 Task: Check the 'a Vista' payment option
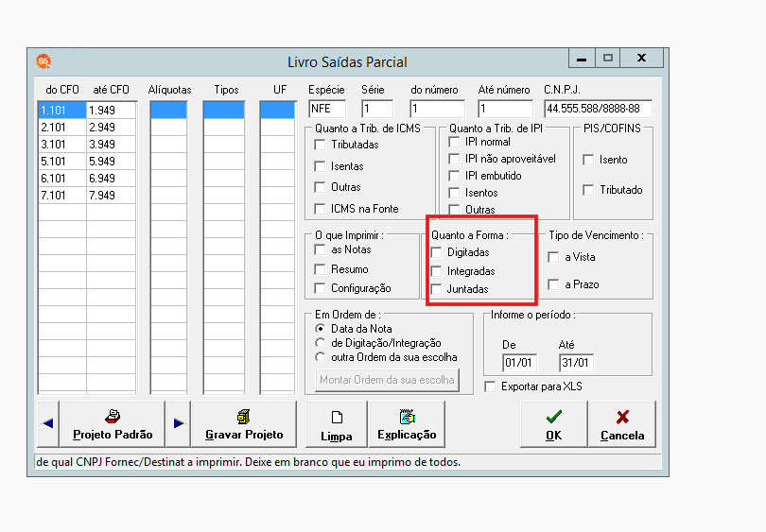coord(553,257)
